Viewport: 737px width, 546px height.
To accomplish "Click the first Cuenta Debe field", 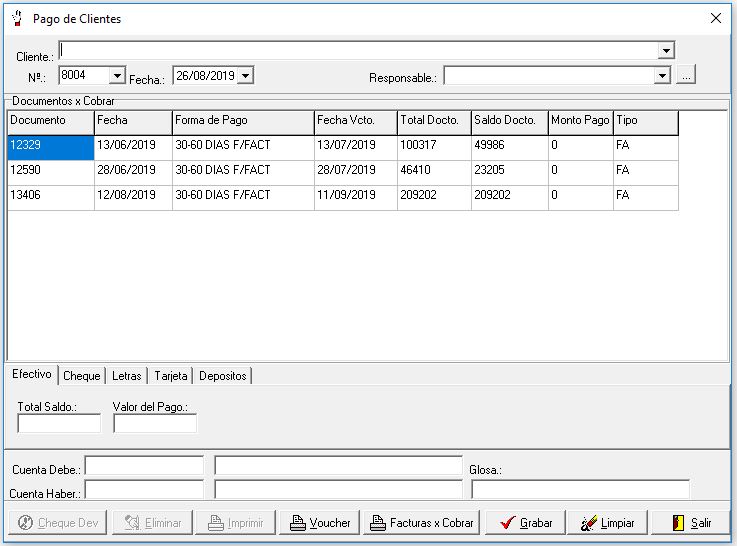I will [x=144, y=466].
